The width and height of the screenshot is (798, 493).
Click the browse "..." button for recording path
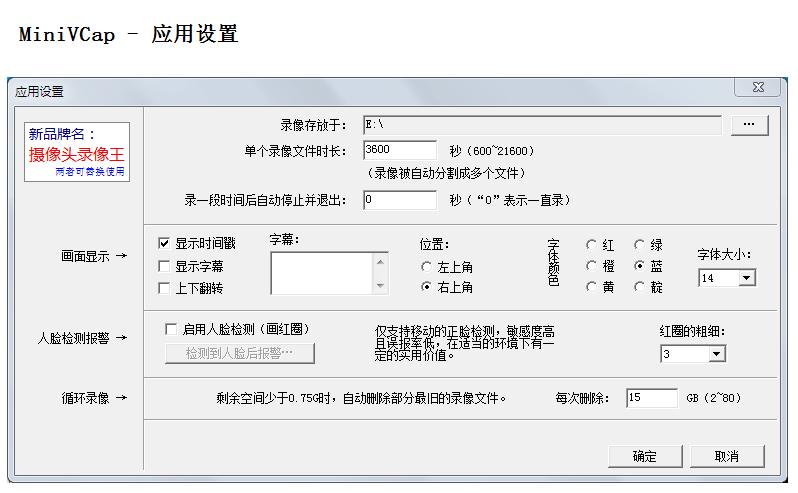pos(749,125)
